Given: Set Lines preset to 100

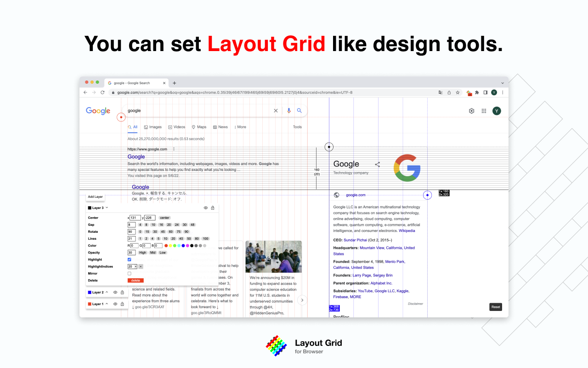Looking at the screenshot, I should coord(206,239).
